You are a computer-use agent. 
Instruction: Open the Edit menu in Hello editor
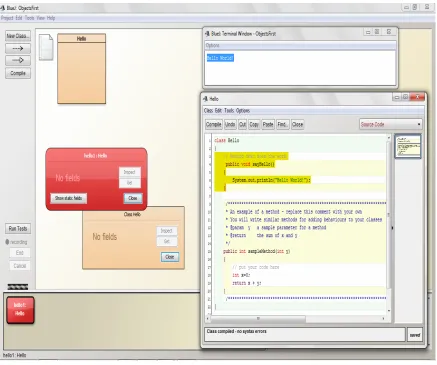tap(218, 110)
